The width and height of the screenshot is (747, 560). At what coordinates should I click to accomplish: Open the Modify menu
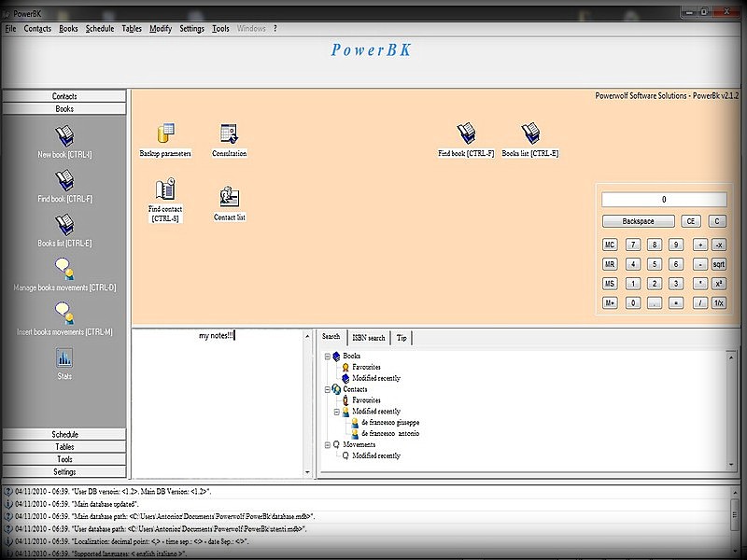pyautogui.click(x=161, y=29)
